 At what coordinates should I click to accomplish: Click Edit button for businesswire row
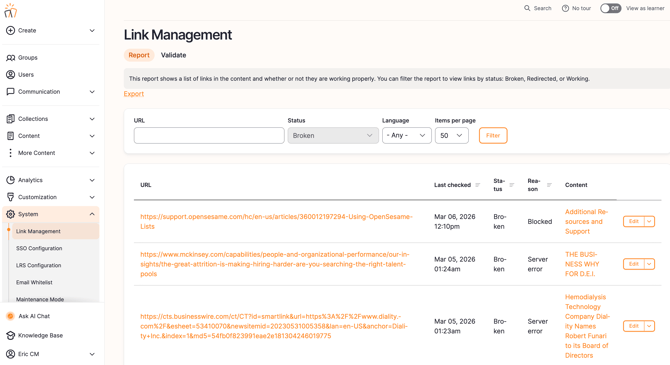coord(634,326)
